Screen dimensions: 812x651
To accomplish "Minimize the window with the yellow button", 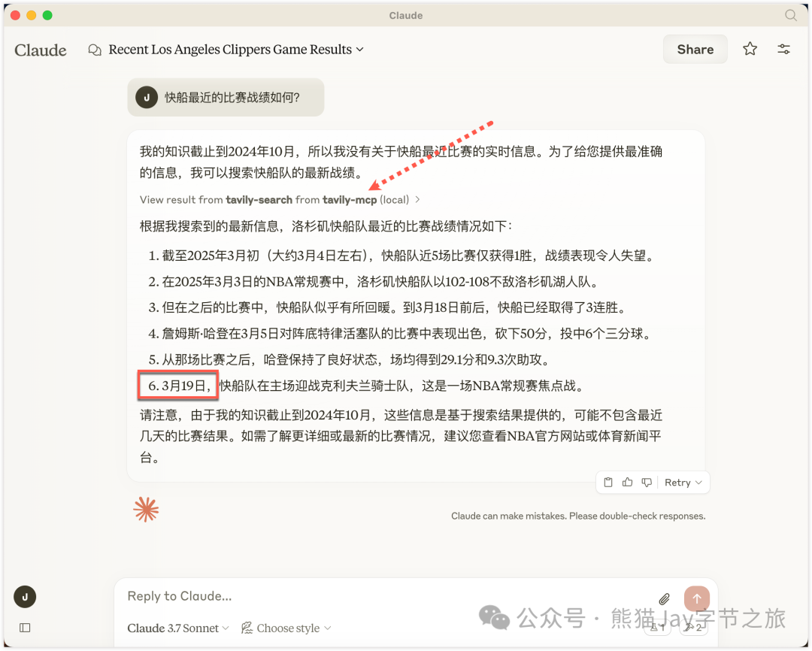I will [32, 16].
